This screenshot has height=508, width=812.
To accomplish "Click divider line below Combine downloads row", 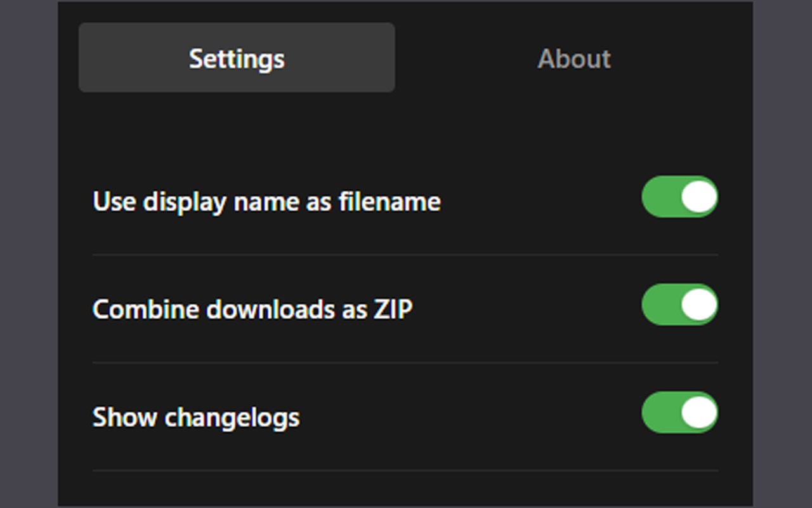I will coord(405,363).
